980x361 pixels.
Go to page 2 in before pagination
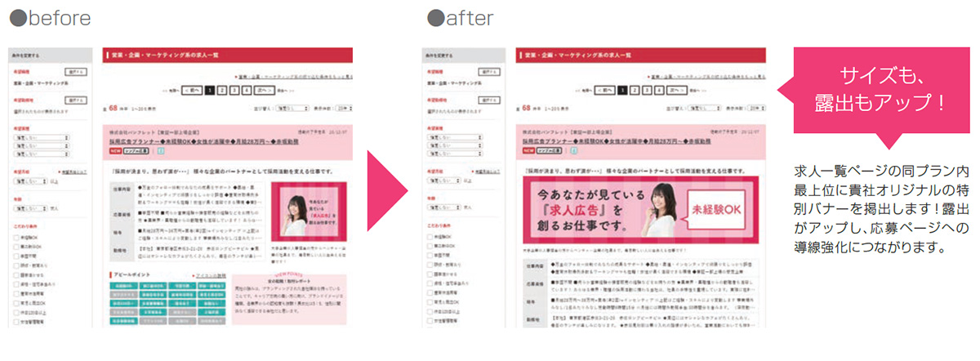[x=222, y=91]
